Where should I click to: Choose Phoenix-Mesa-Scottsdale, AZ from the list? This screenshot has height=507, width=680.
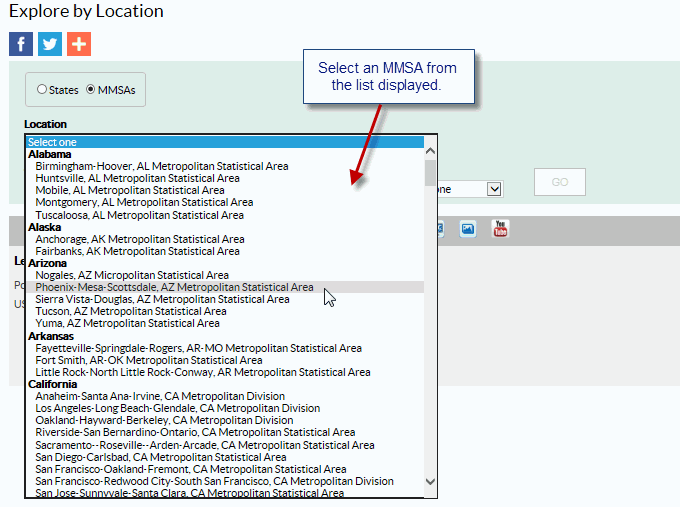(x=174, y=287)
